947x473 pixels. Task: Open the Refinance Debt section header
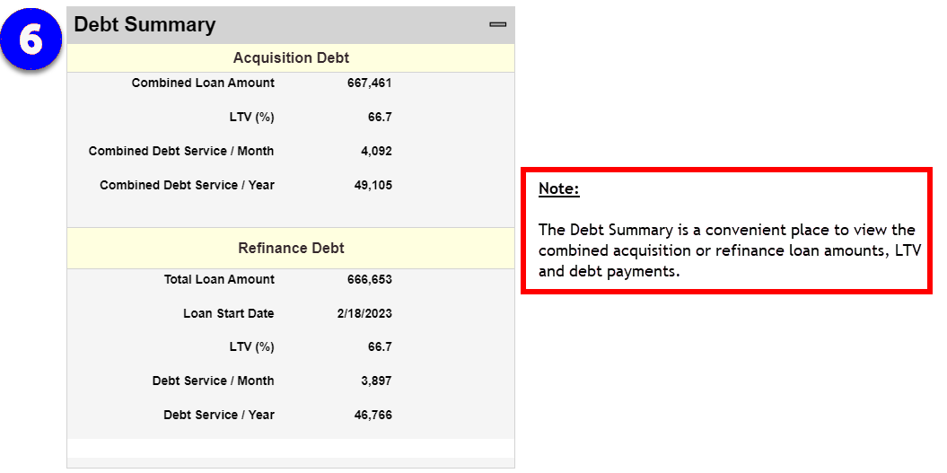pos(291,248)
